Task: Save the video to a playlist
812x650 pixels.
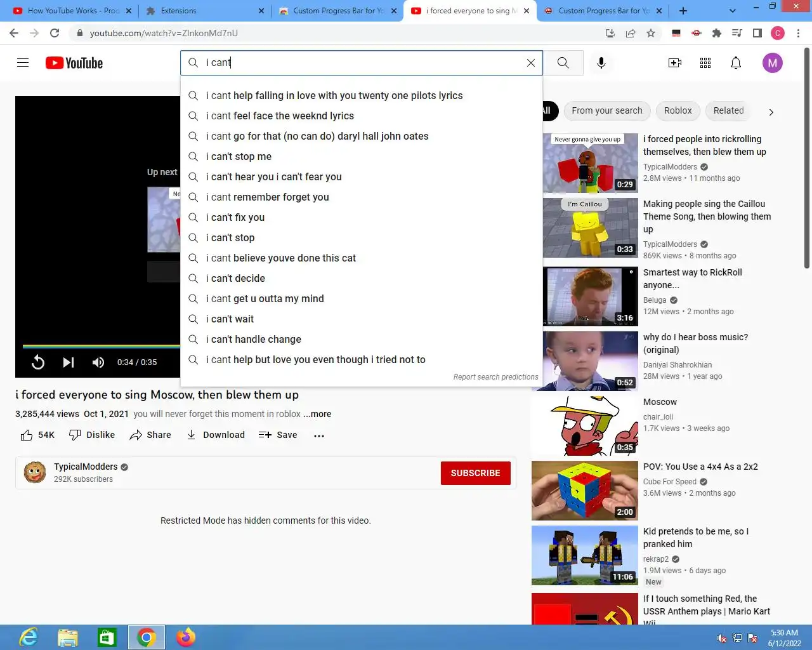Action: 278,435
